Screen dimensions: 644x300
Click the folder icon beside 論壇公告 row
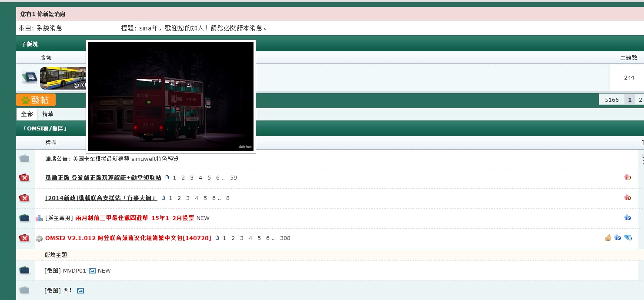(24, 158)
